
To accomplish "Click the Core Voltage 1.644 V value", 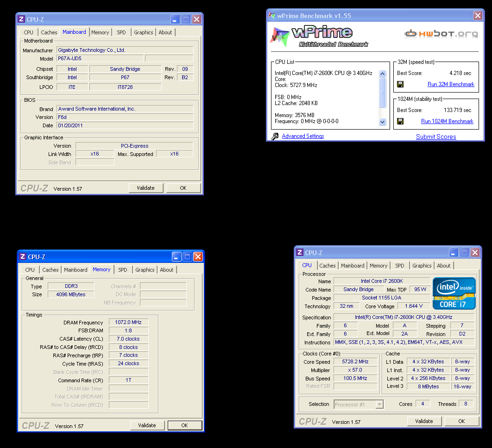I will tap(414, 306).
